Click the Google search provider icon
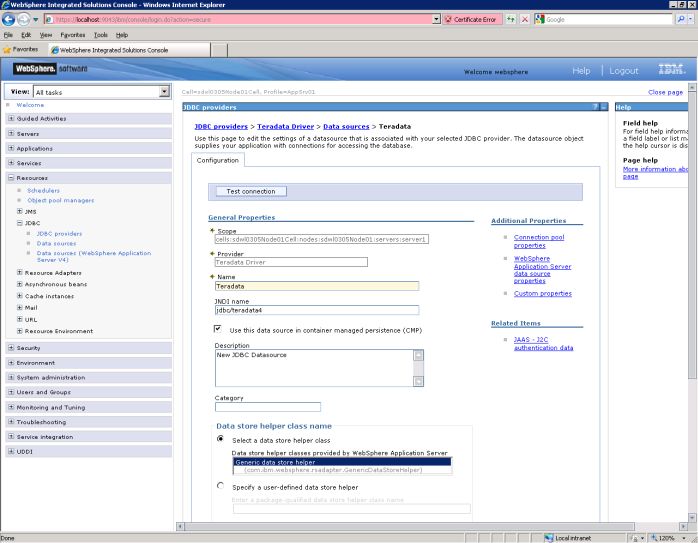This screenshot has height=543, width=698. pos(540,19)
